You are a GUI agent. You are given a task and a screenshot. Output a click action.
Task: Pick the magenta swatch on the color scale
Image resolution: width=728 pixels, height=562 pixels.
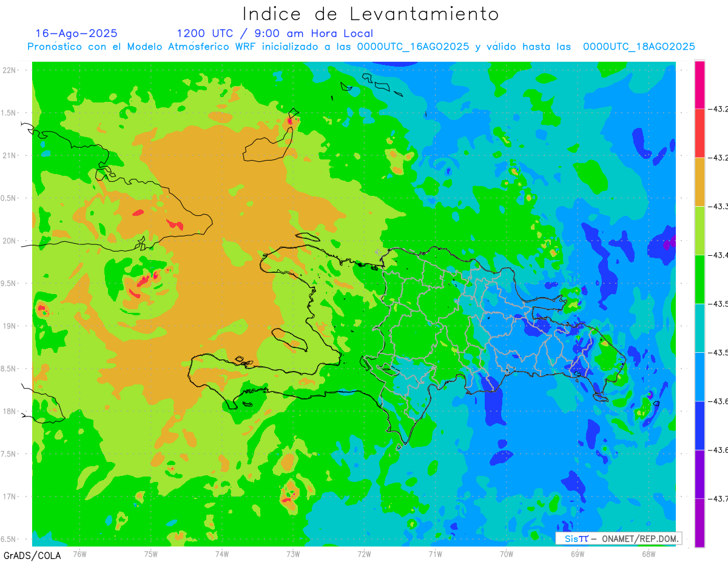[699, 85]
